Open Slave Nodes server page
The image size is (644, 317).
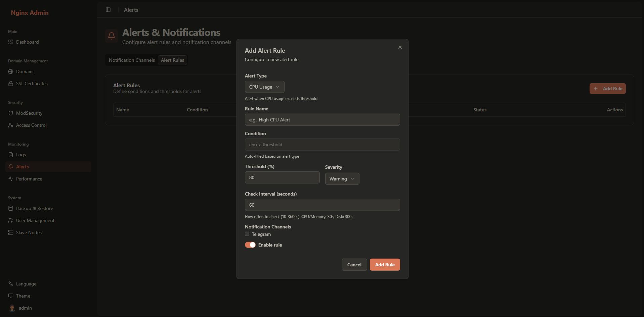[29, 232]
